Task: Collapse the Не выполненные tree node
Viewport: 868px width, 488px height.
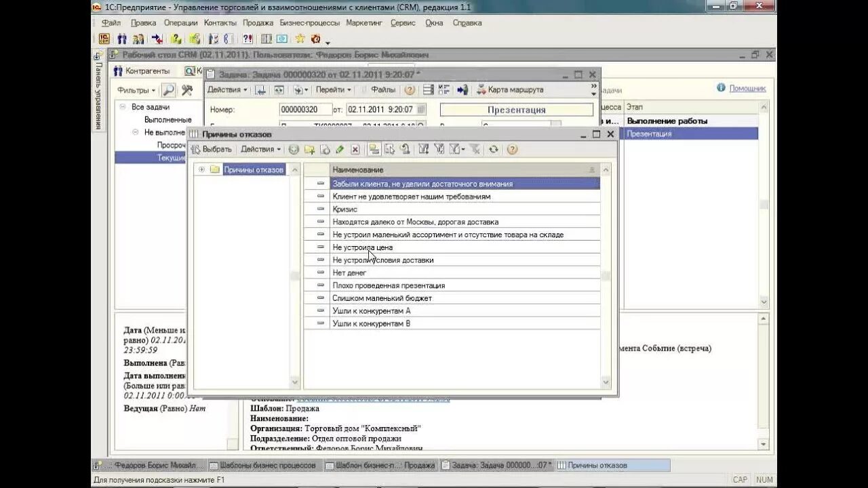Action: coord(136,132)
